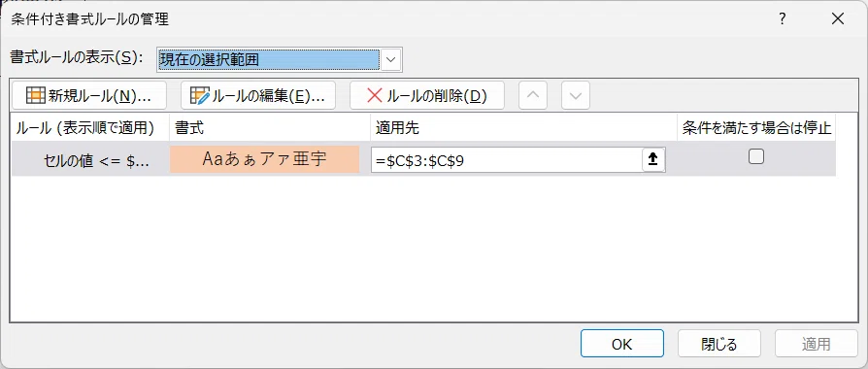The image size is (868, 369).
Task: Click the 閉じる button
Action: (x=719, y=344)
